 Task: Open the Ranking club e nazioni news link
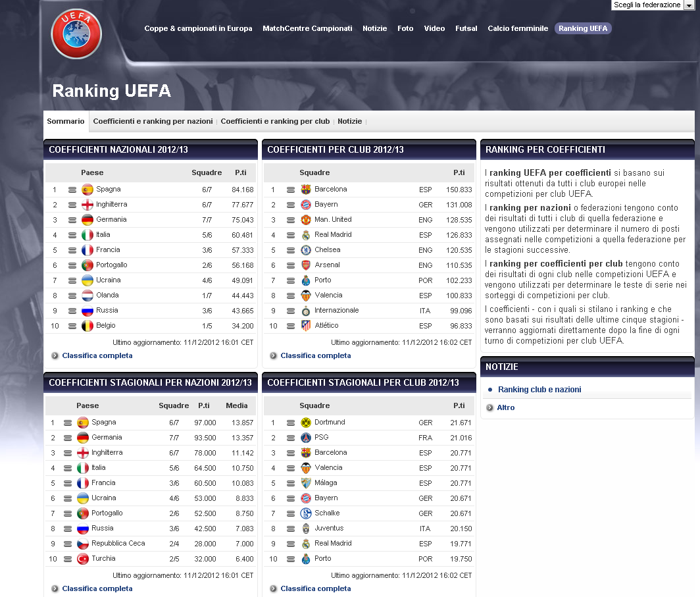coord(539,390)
